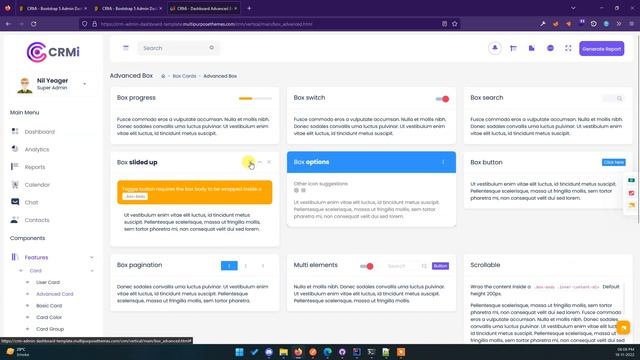Toggle the sidebar hamburger menu icon

click(126, 48)
